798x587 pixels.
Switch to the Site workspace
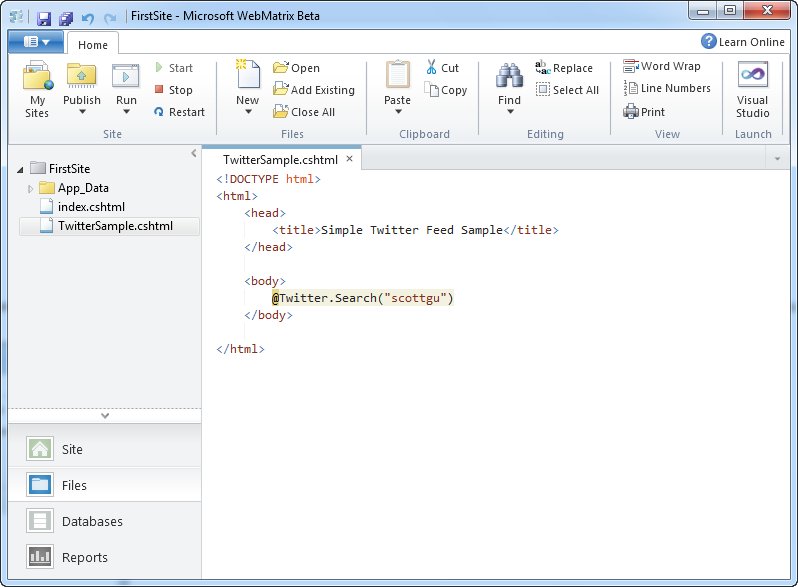105,449
